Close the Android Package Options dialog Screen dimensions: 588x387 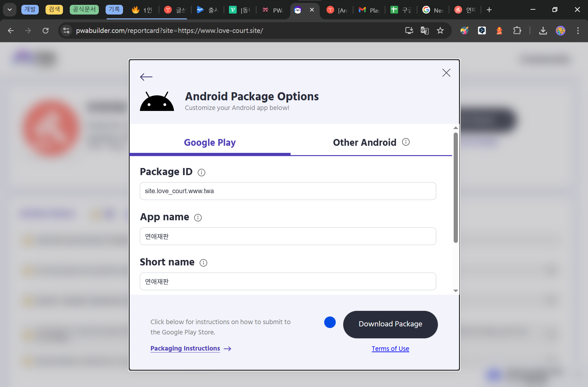point(446,73)
